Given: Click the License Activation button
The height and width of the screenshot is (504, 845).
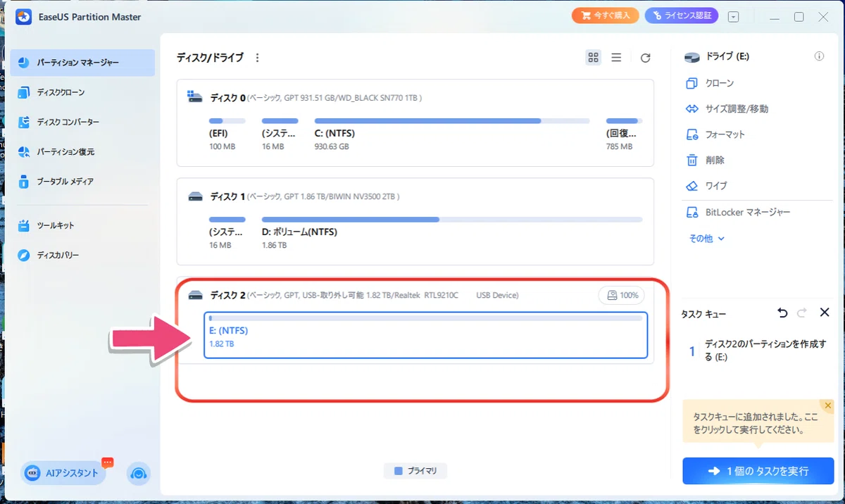Looking at the screenshot, I should (x=682, y=15).
